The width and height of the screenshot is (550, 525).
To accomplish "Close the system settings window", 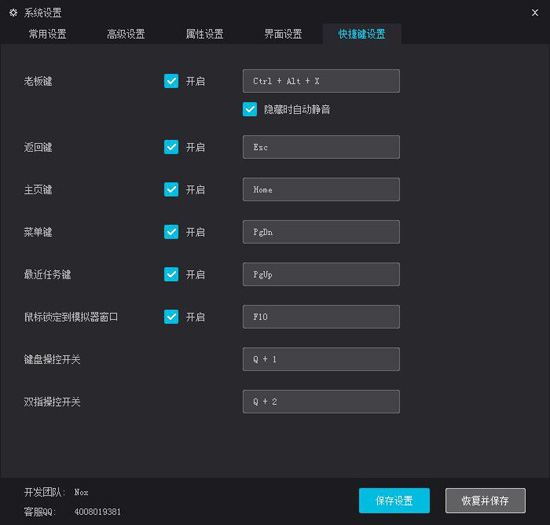I will click(535, 13).
